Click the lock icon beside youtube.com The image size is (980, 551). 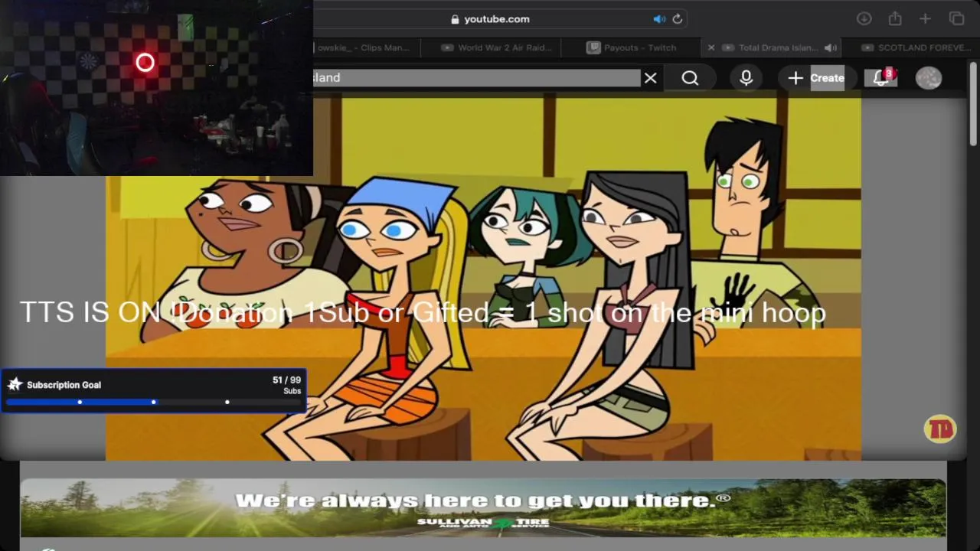point(455,19)
